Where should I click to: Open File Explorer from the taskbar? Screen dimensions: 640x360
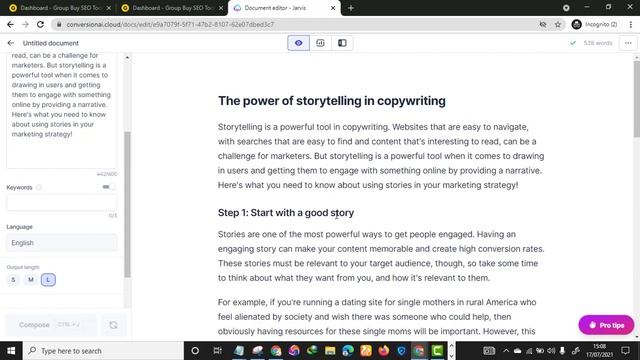[330, 351]
